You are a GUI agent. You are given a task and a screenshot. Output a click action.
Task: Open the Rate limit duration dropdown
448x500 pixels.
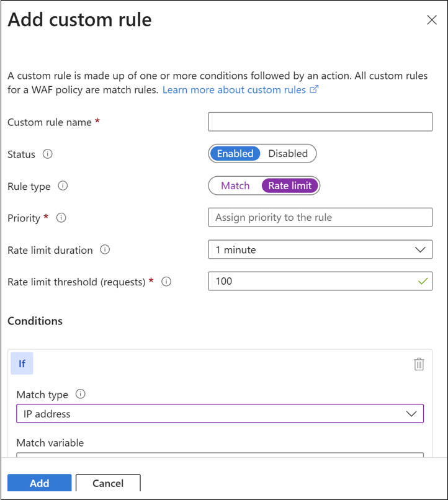320,249
